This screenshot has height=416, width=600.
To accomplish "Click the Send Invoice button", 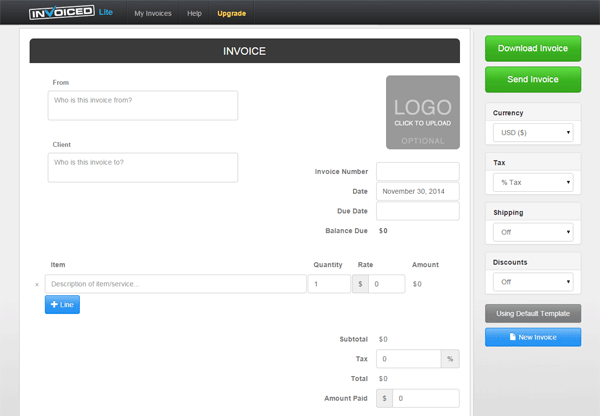I will 533,79.
